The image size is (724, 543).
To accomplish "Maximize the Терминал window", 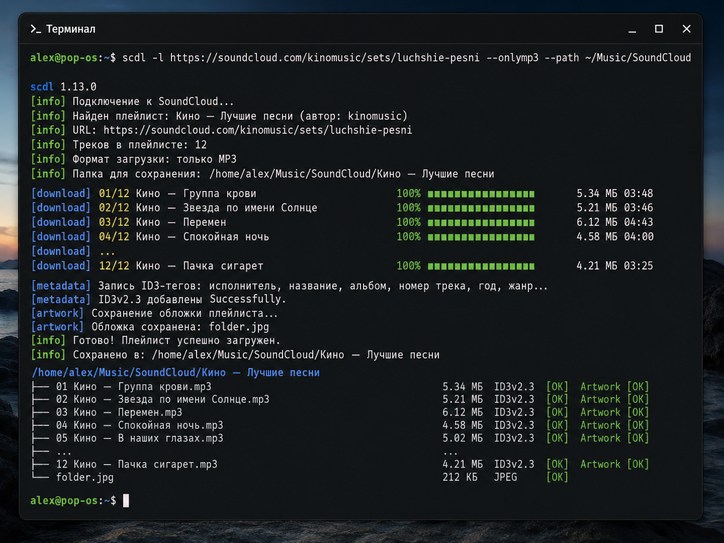I will tap(659, 29).
